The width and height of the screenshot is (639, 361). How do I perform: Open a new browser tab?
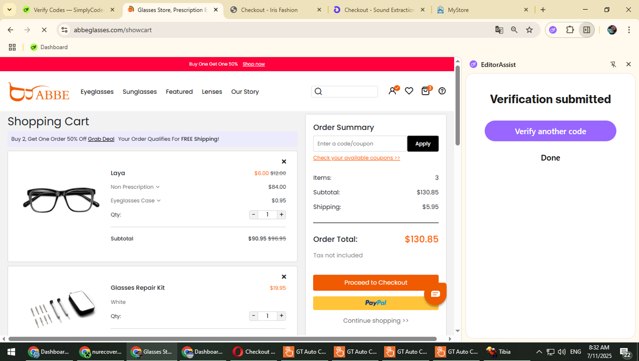coord(543,10)
